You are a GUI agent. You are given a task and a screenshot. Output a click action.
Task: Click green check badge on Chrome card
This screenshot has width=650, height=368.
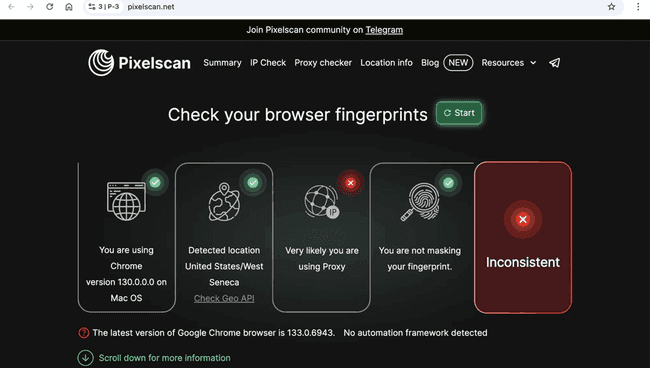click(x=155, y=182)
